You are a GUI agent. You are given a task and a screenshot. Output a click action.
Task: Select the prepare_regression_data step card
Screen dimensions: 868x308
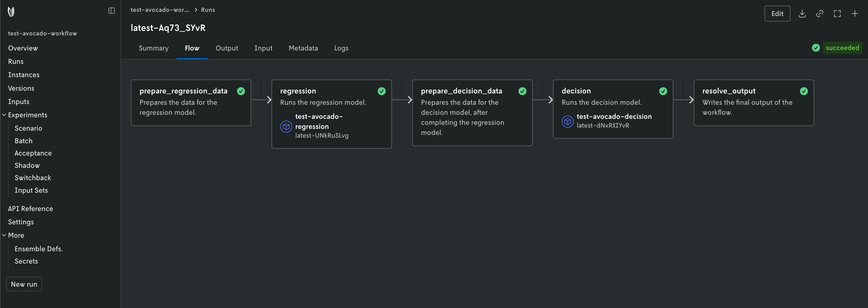point(191,103)
